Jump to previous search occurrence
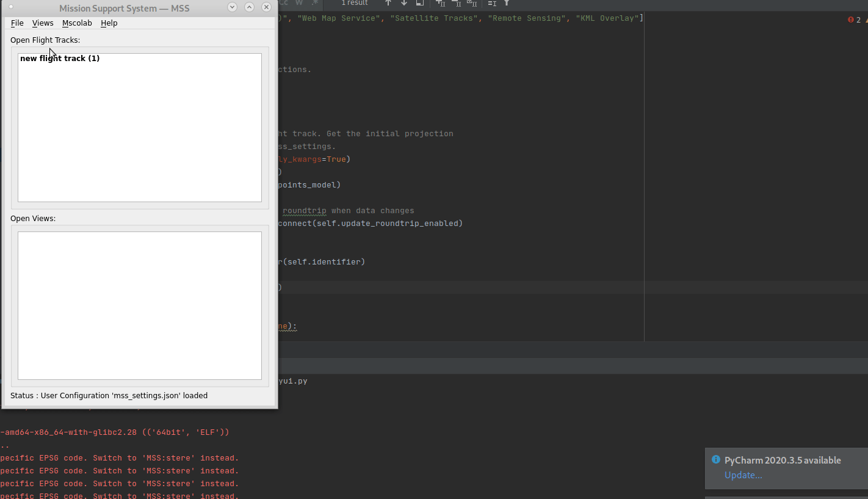The height and width of the screenshot is (499, 868). point(388,4)
